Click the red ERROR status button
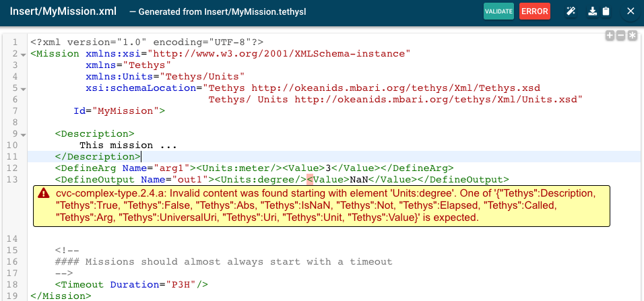 click(x=534, y=11)
